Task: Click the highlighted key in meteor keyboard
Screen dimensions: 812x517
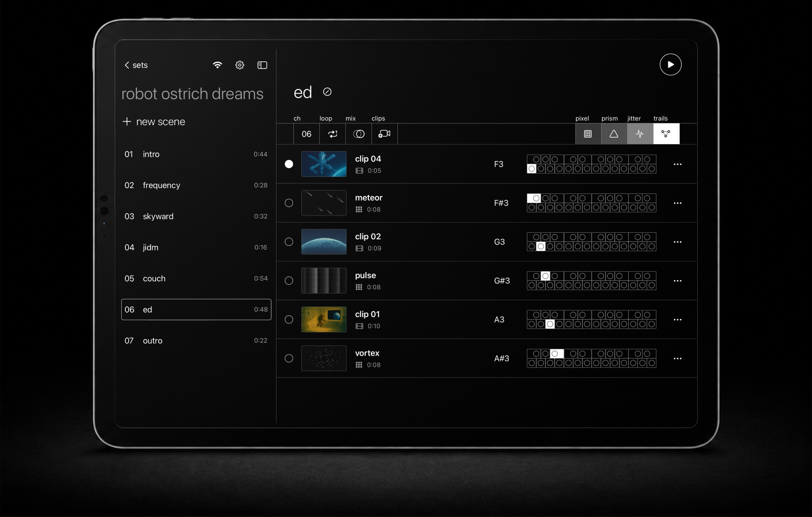Action: (534, 198)
